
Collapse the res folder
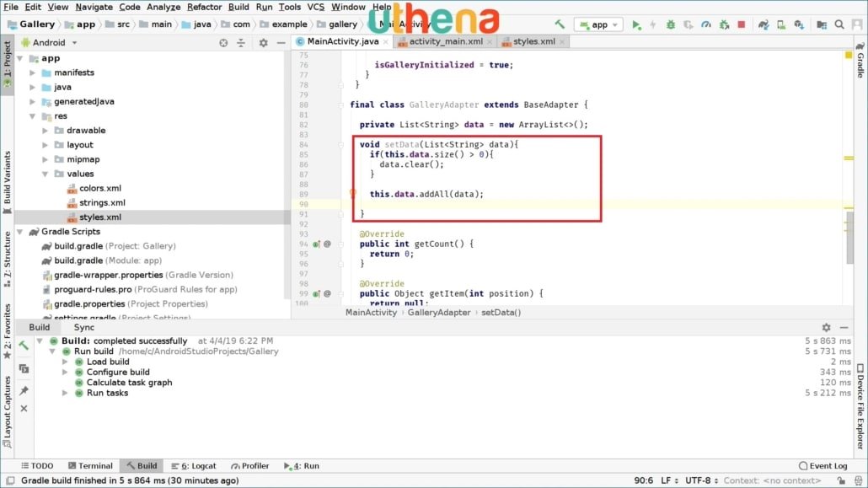pos(33,115)
